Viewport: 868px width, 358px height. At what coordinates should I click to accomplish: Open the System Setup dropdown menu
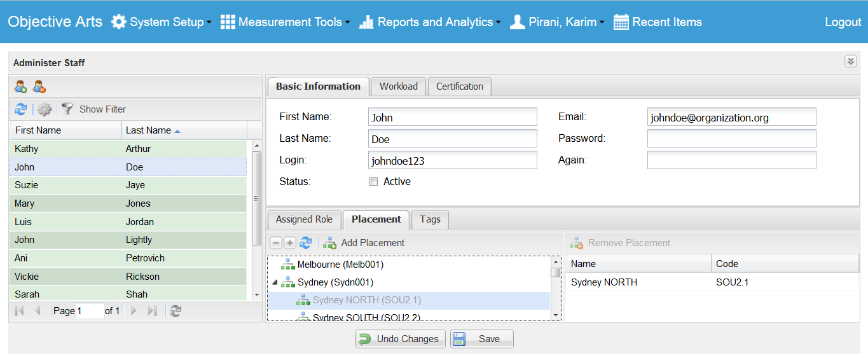coord(161,22)
